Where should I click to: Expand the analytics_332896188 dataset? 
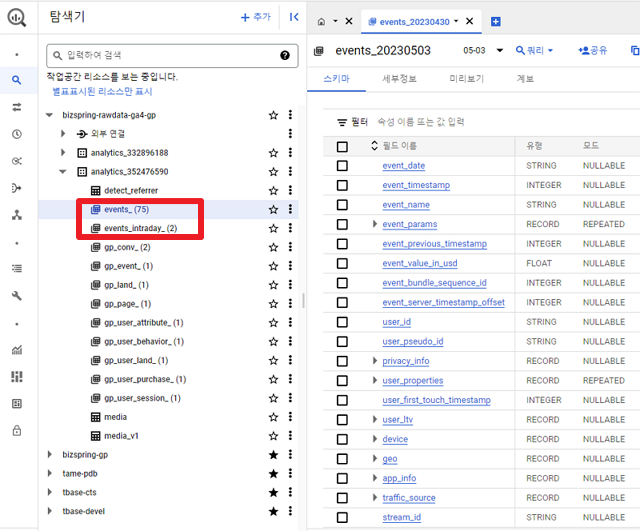(x=63, y=153)
